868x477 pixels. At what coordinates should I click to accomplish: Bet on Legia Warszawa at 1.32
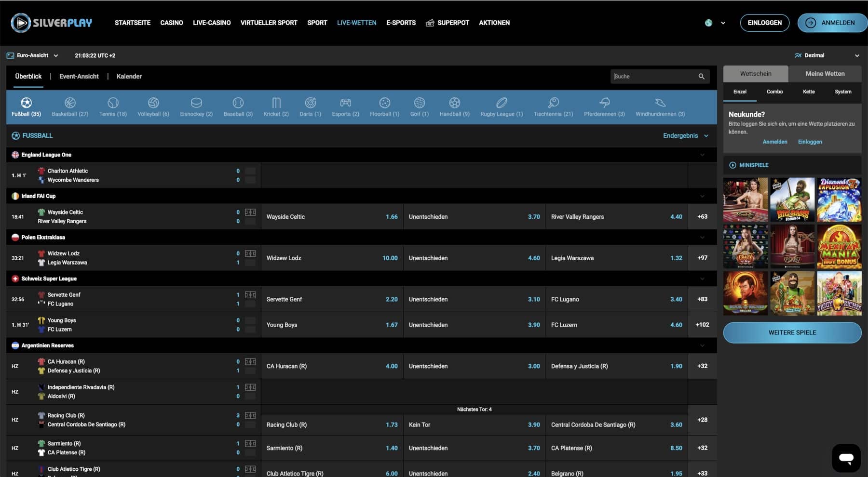tap(617, 258)
